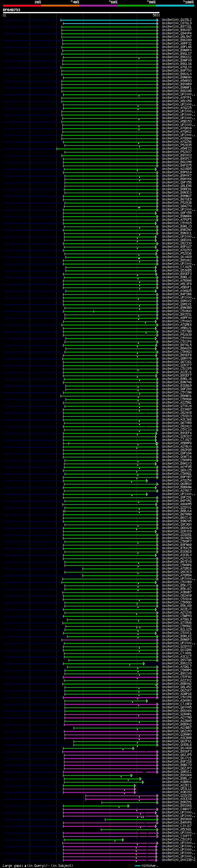Click the green ~80% identity legend segment
The height and width of the screenshot is (868, 197).
(x=137, y=6)
